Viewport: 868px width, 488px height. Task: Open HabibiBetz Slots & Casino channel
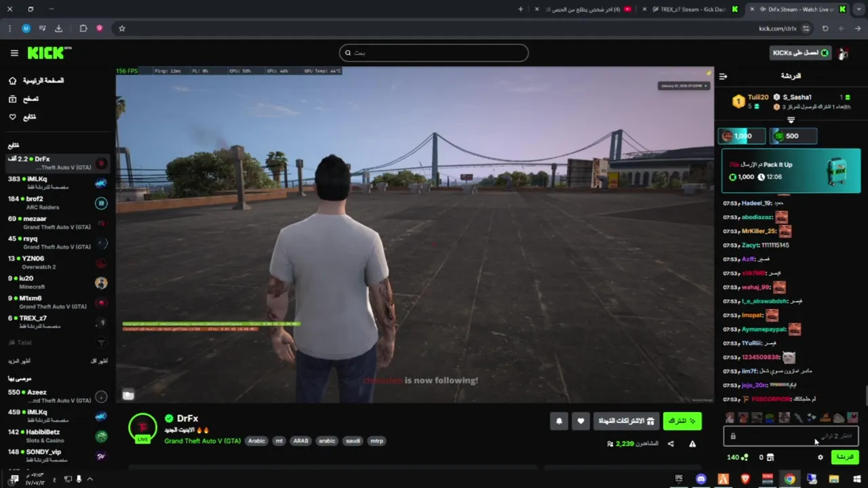pos(57,436)
